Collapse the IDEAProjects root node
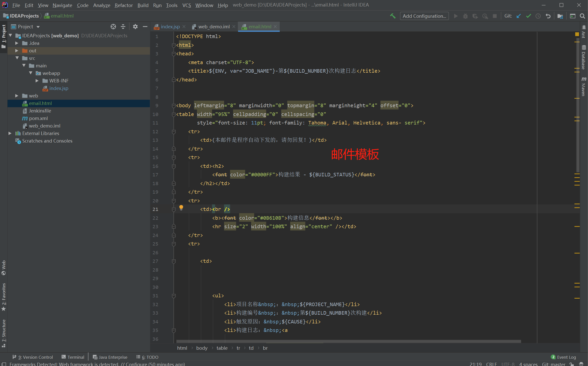588x366 pixels. pos(11,36)
